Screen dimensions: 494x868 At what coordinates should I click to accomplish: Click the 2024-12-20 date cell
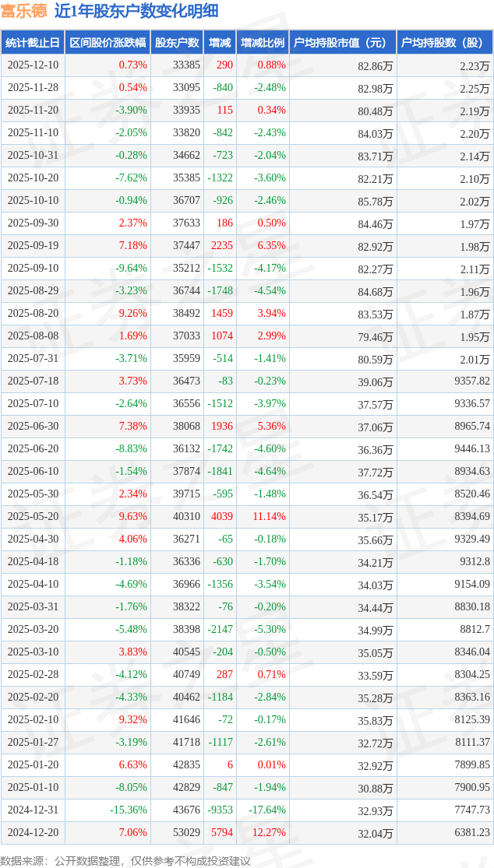(x=33, y=833)
